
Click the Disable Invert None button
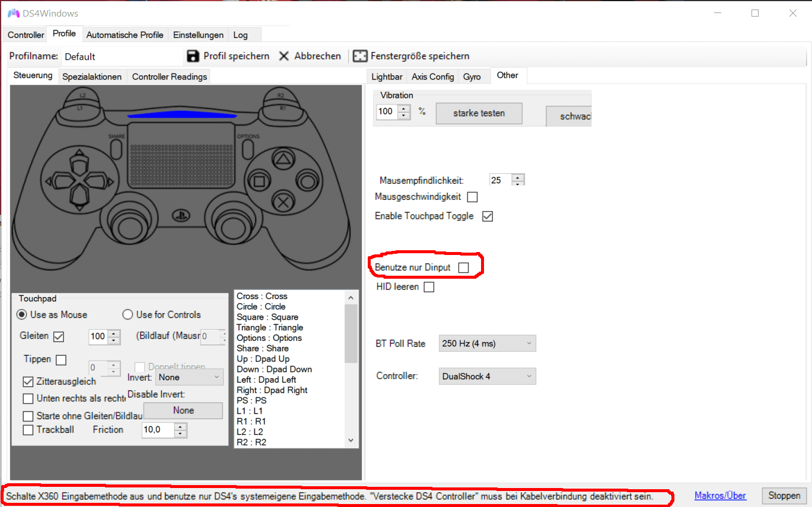(x=183, y=410)
